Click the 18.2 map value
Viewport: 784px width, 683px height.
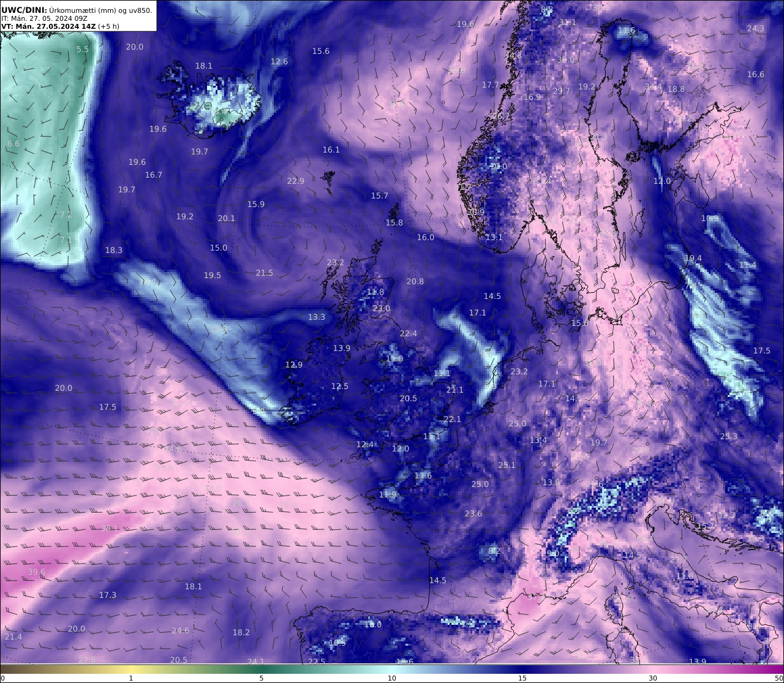pyautogui.click(x=241, y=632)
